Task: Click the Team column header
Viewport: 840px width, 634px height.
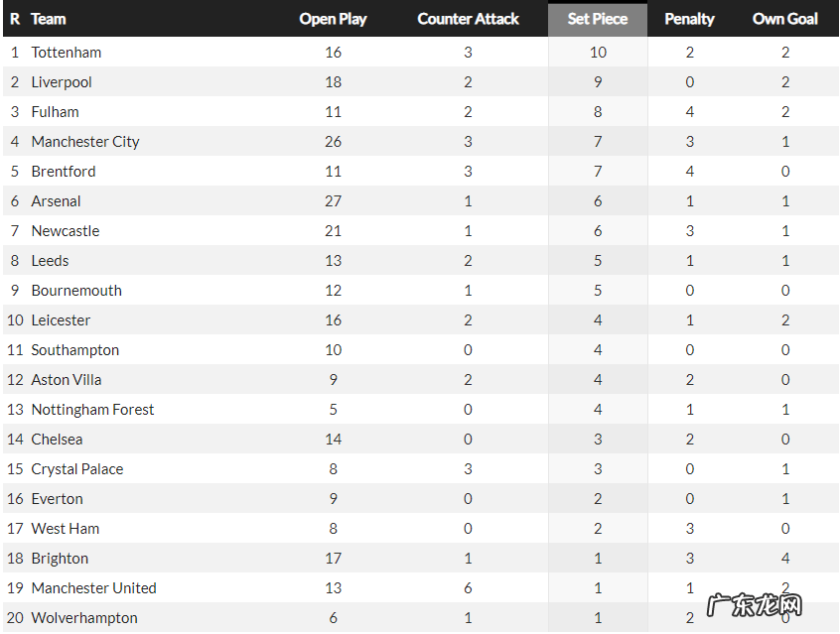Action: pyautogui.click(x=49, y=19)
